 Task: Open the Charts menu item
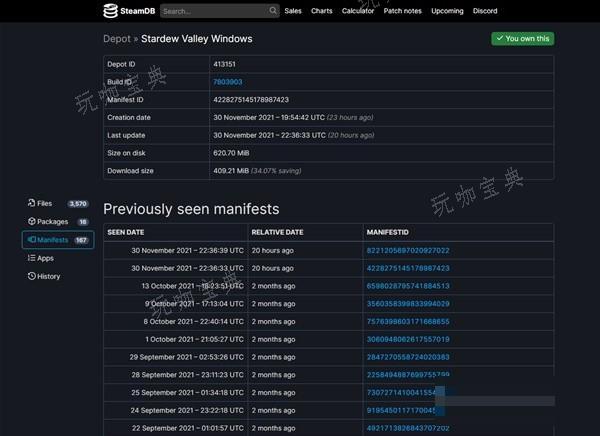click(x=321, y=11)
